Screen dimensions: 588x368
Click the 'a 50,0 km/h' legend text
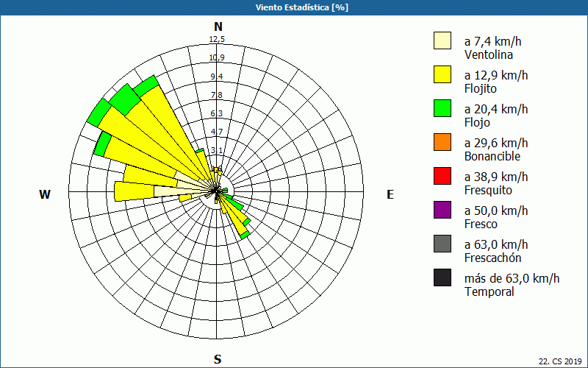(x=496, y=210)
